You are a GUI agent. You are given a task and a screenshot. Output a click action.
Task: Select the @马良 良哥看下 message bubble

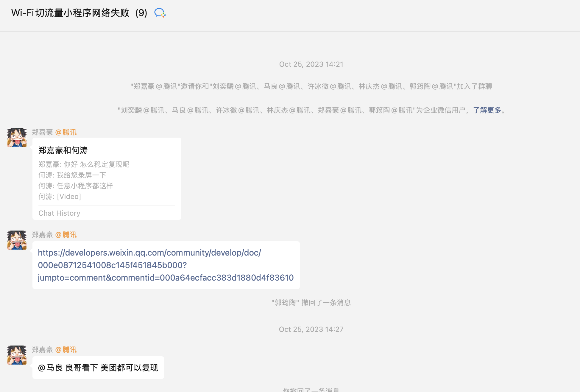coord(98,368)
